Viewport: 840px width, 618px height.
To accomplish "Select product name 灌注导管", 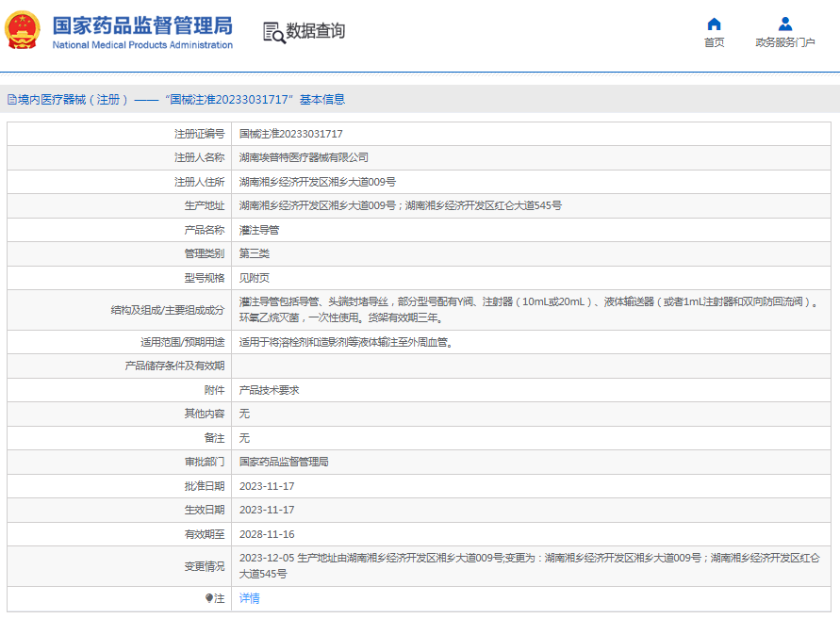I will click(x=259, y=230).
